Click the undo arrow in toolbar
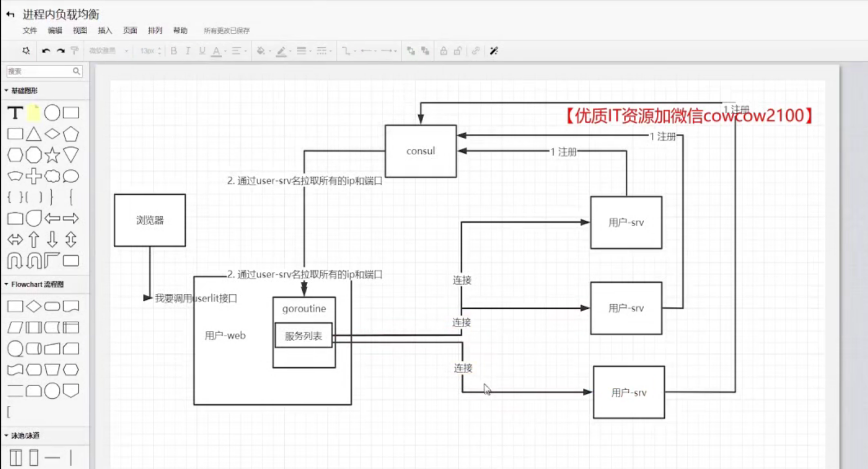 [x=46, y=51]
